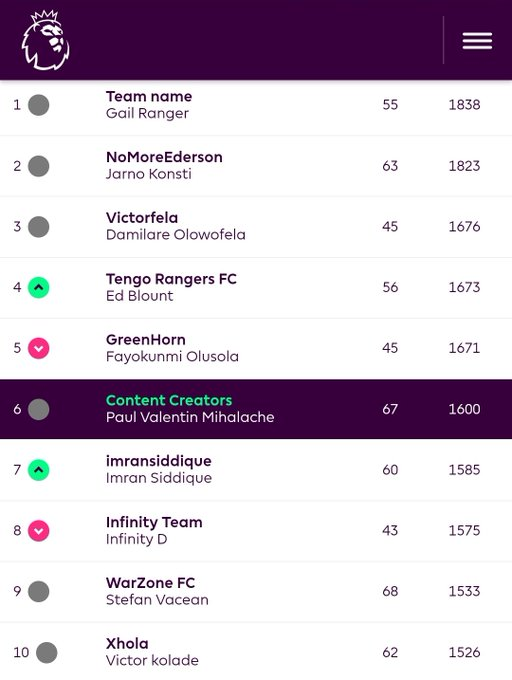Image resolution: width=512 pixels, height=680 pixels.
Task: Open Tengo Rangers FC team page
Action: point(171,279)
